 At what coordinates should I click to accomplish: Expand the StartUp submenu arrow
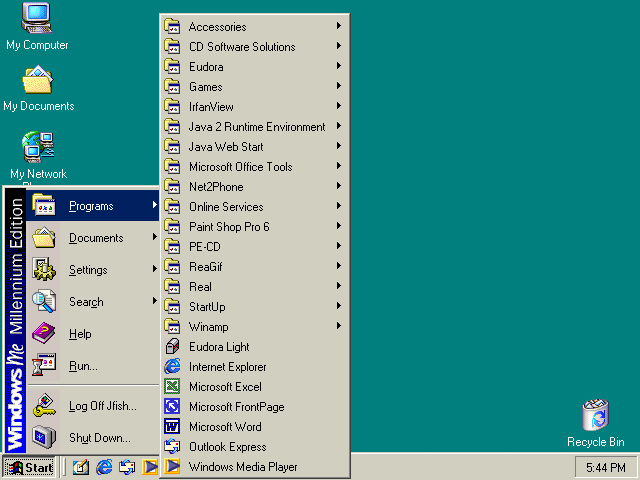tap(339, 306)
